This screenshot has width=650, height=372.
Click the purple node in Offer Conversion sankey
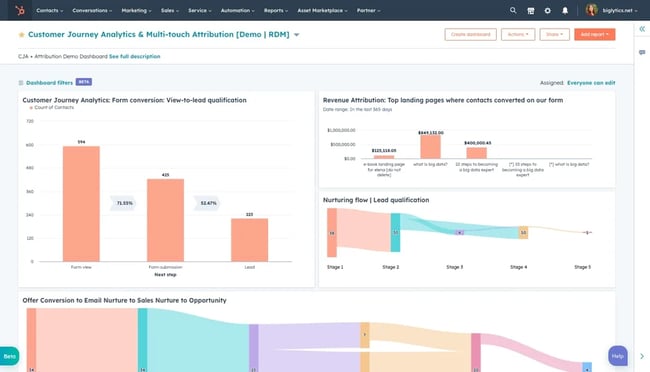coord(254,348)
